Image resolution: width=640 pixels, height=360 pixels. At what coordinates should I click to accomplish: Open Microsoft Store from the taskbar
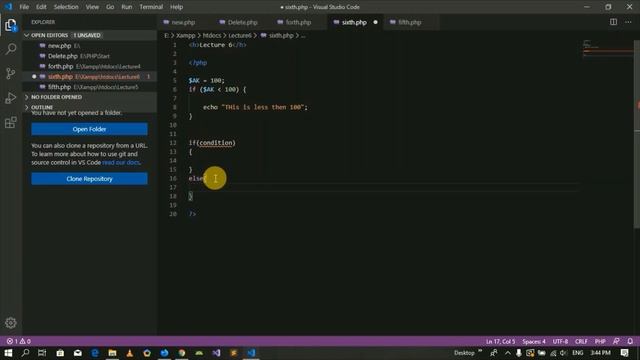[x=60, y=353]
